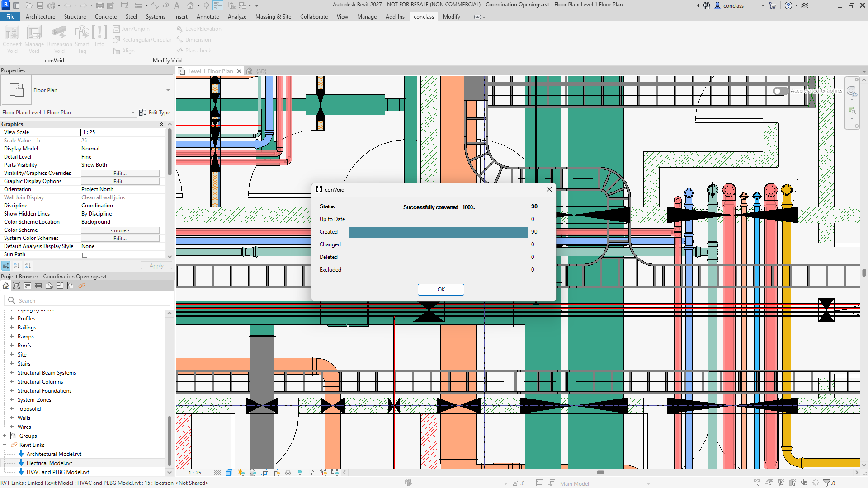The image size is (868, 488).
Task: Sort properties alphabetically A to Z
Action: 17,266
